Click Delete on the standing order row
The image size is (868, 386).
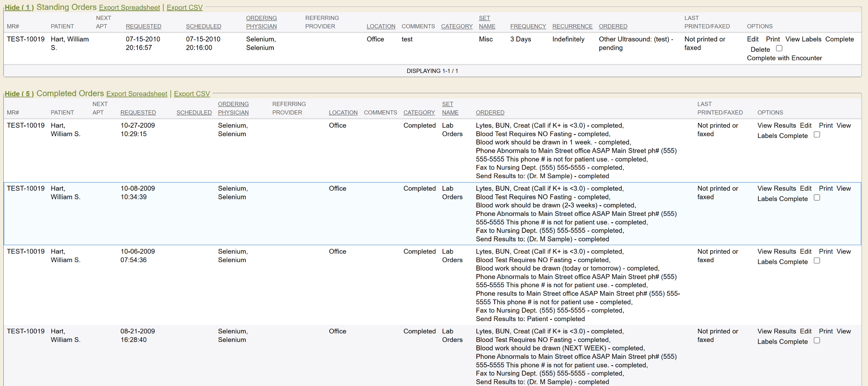coord(760,50)
